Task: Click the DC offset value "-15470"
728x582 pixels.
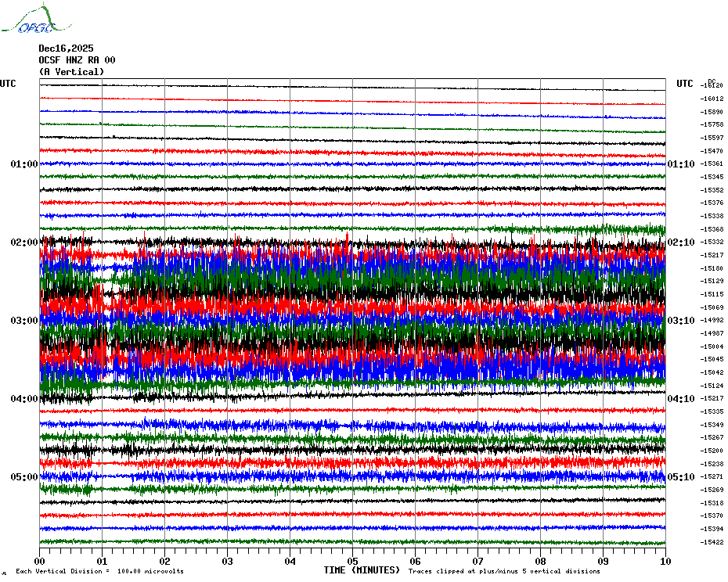Action: click(x=712, y=151)
